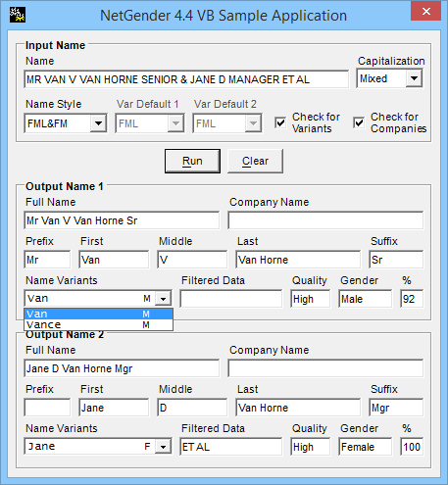The image size is (448, 485).
Task: Toggle the Check for Companies checkbox
Action: tap(359, 123)
